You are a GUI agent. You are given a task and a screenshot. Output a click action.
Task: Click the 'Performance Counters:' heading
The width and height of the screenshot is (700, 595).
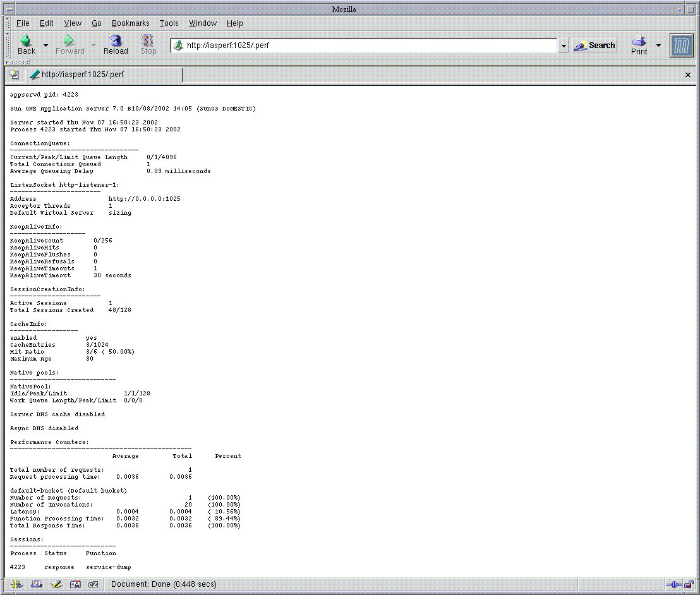49,442
